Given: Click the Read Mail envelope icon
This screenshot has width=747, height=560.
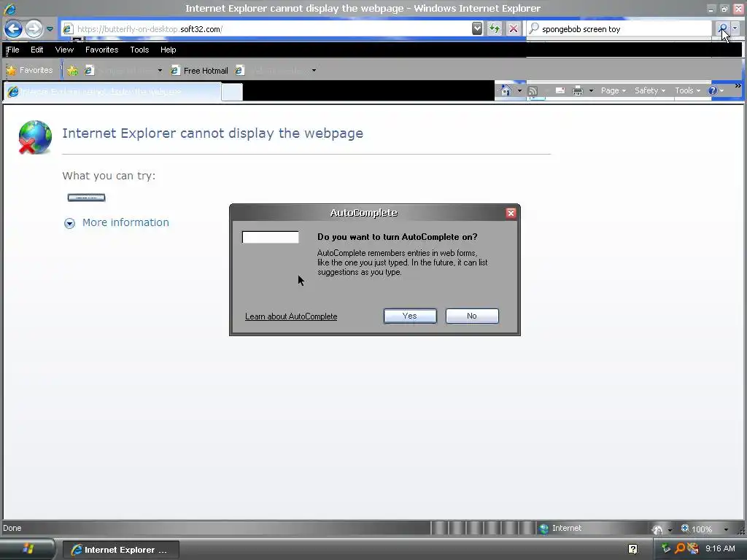Looking at the screenshot, I should click(560, 90).
